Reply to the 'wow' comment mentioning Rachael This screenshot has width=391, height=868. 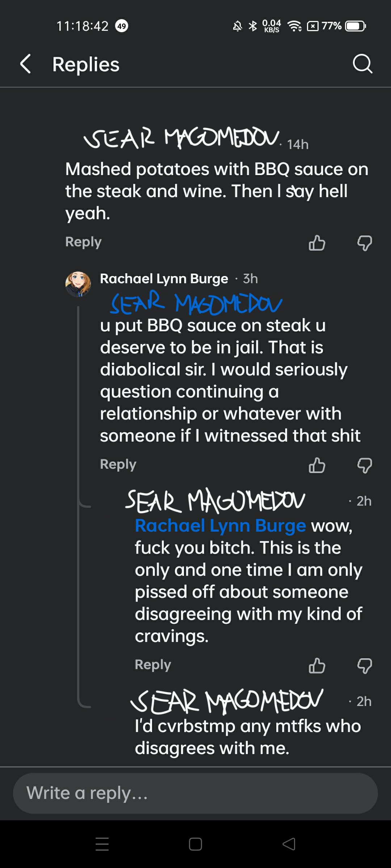pyautogui.click(x=153, y=665)
